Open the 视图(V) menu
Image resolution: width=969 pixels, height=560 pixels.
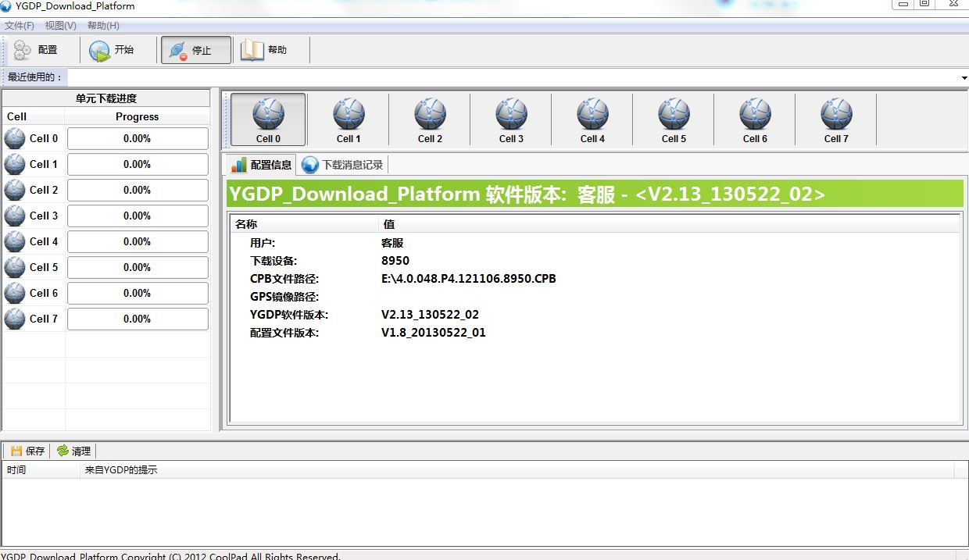(x=58, y=25)
